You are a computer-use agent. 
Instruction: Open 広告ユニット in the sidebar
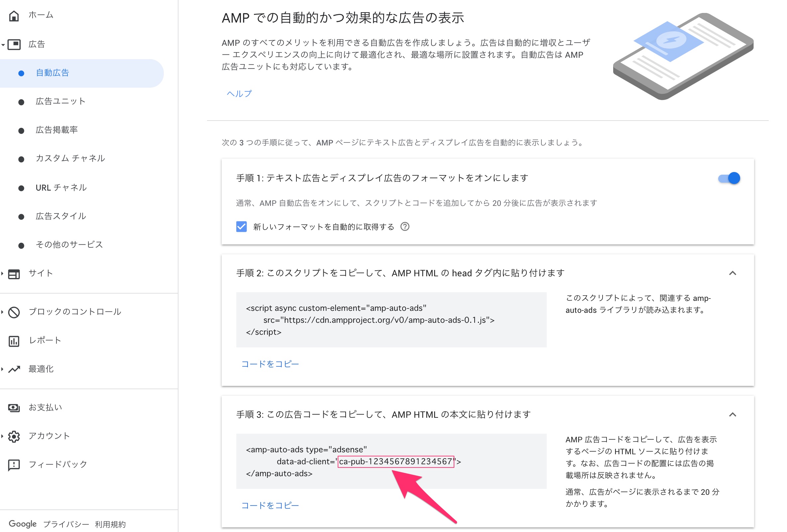[x=60, y=102]
